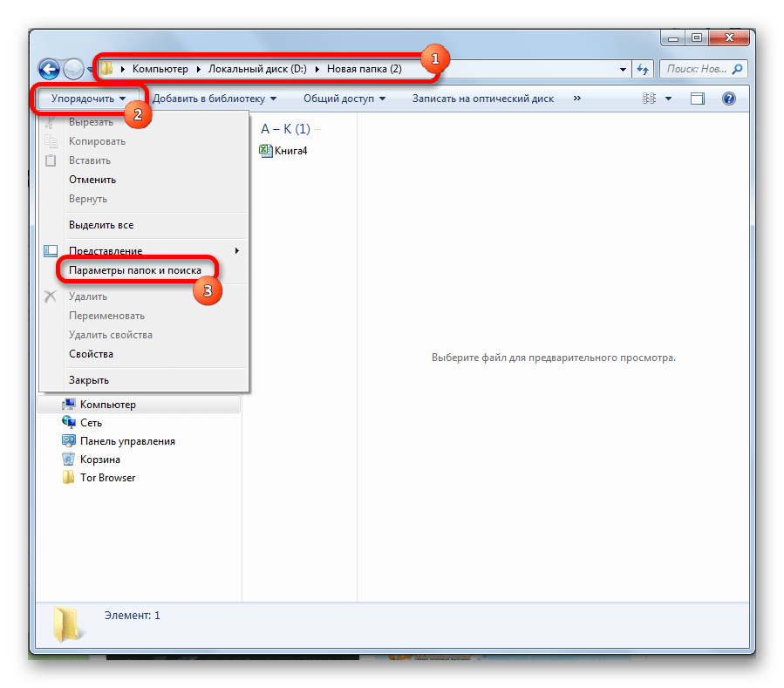The image size is (784, 688).
Task: Choose Свойства from the menu
Action: coord(91,354)
